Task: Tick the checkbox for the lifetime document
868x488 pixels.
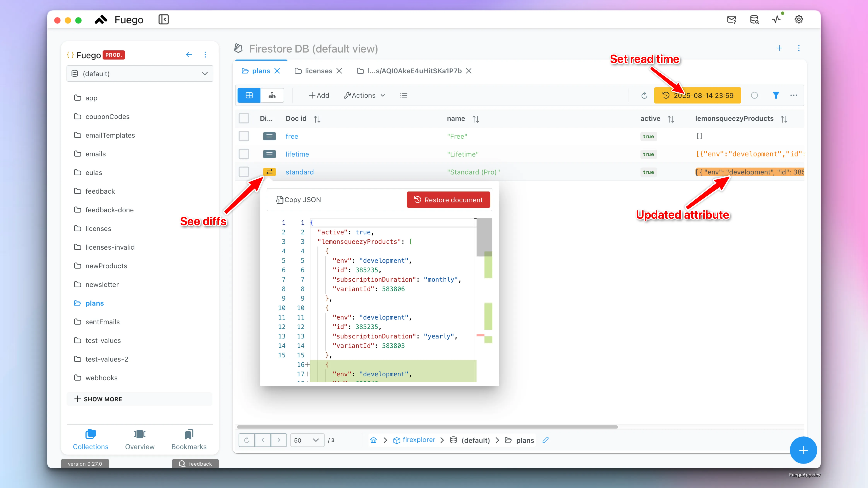Action: pos(244,154)
